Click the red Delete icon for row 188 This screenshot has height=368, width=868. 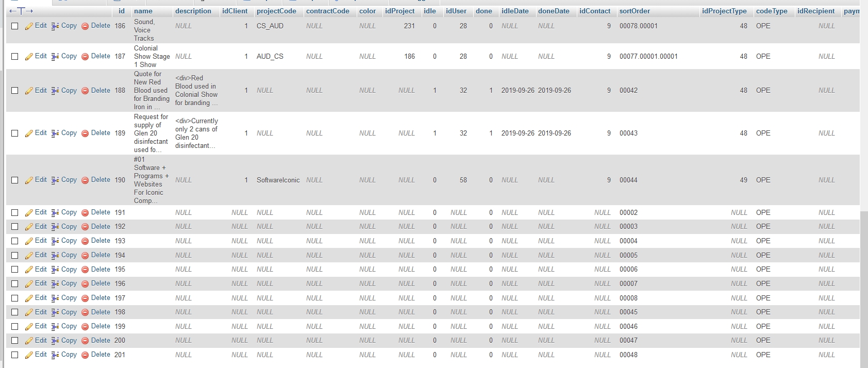pyautogui.click(x=85, y=91)
